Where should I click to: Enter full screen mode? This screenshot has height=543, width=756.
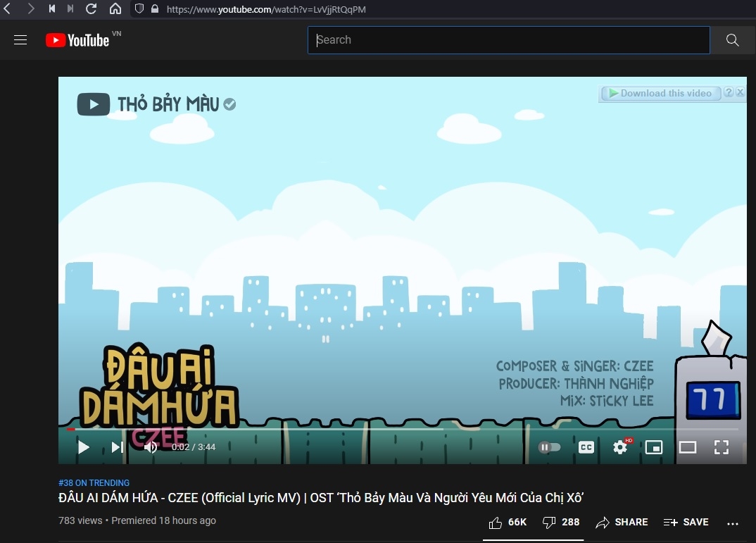722,447
